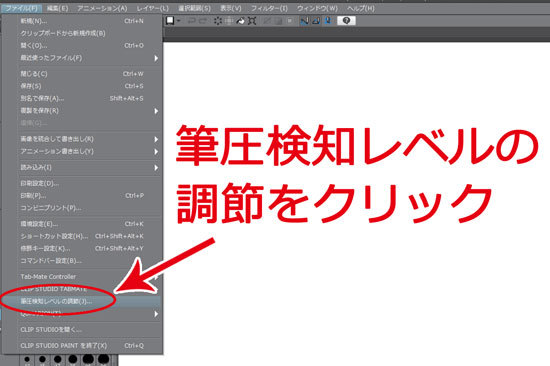Open the 選択範囲(S) menu

click(195, 8)
